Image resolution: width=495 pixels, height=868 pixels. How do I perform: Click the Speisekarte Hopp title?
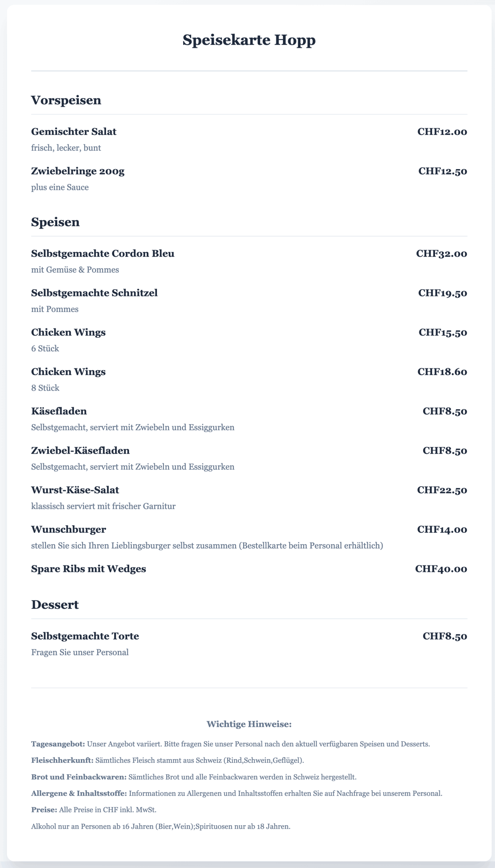(x=249, y=40)
